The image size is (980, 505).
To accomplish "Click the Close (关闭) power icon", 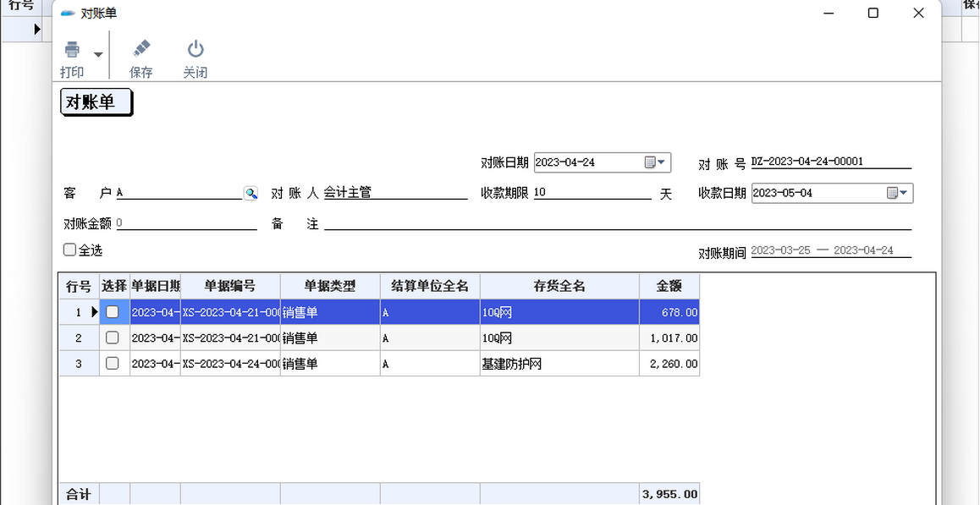I will point(195,50).
